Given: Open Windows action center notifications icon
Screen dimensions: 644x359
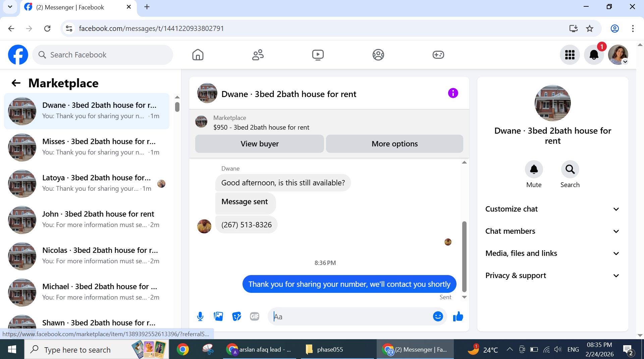Looking at the screenshot, I should [628, 350].
